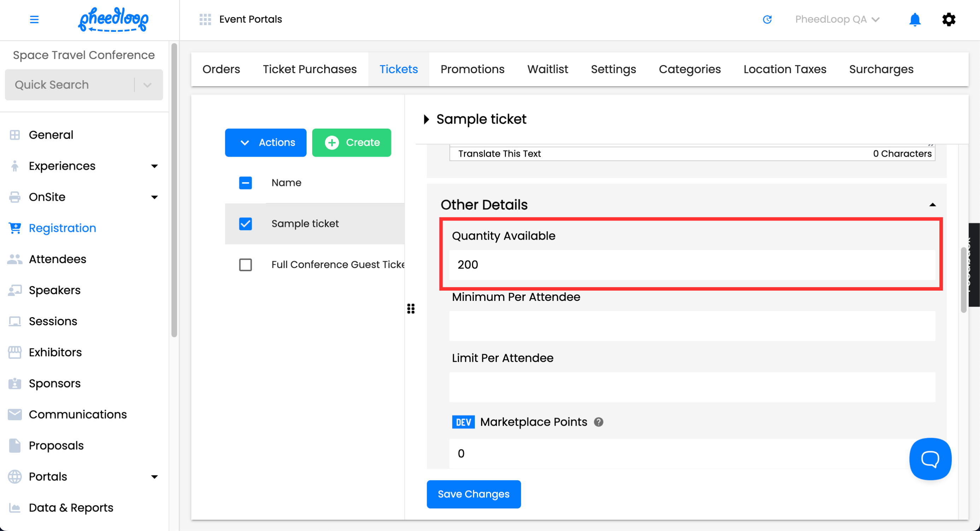Uncheck the Sample ticket checkbox

245,224
